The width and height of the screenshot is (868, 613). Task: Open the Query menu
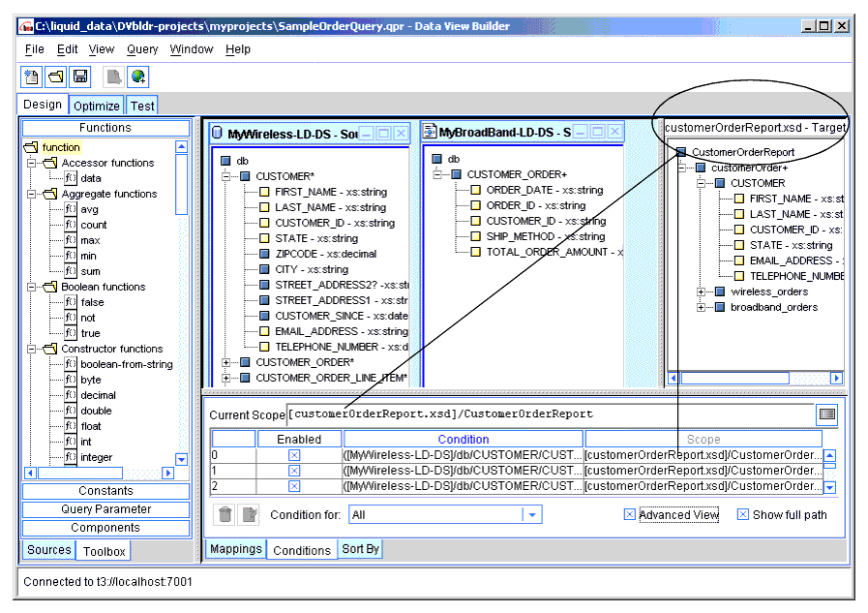tap(142, 49)
